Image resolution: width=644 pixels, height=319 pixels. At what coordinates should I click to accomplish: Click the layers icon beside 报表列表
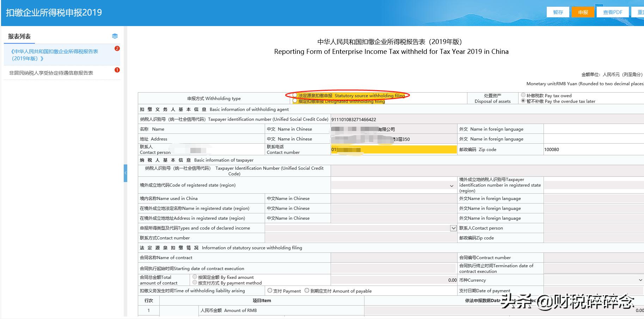[115, 36]
